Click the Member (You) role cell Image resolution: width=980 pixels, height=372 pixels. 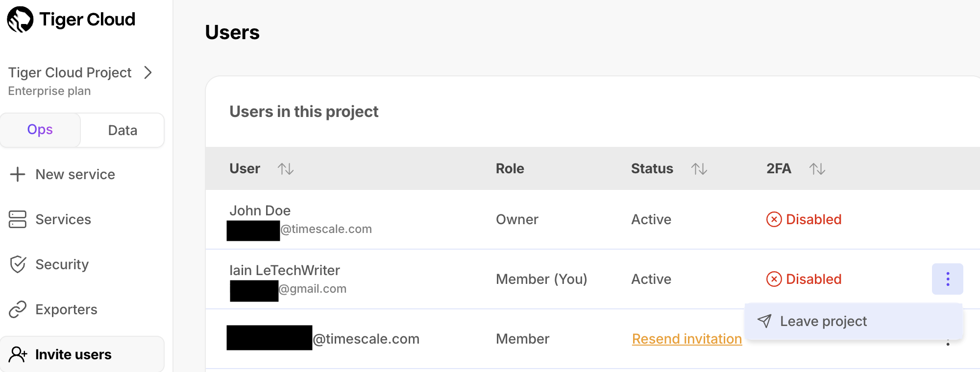pyautogui.click(x=541, y=279)
